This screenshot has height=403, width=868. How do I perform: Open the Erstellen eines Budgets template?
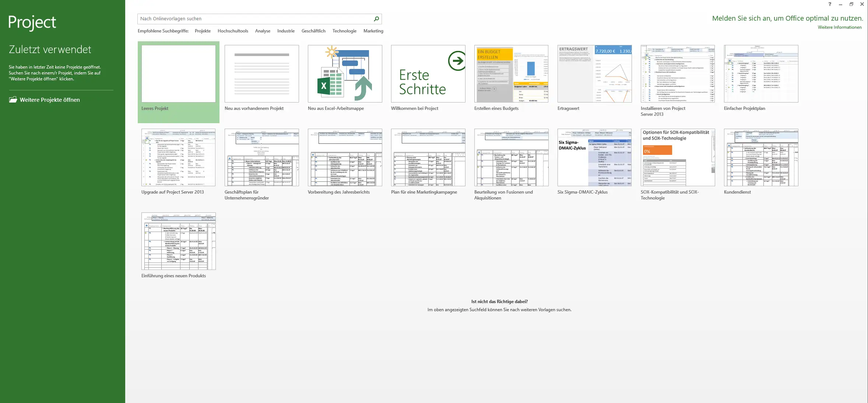(x=511, y=74)
